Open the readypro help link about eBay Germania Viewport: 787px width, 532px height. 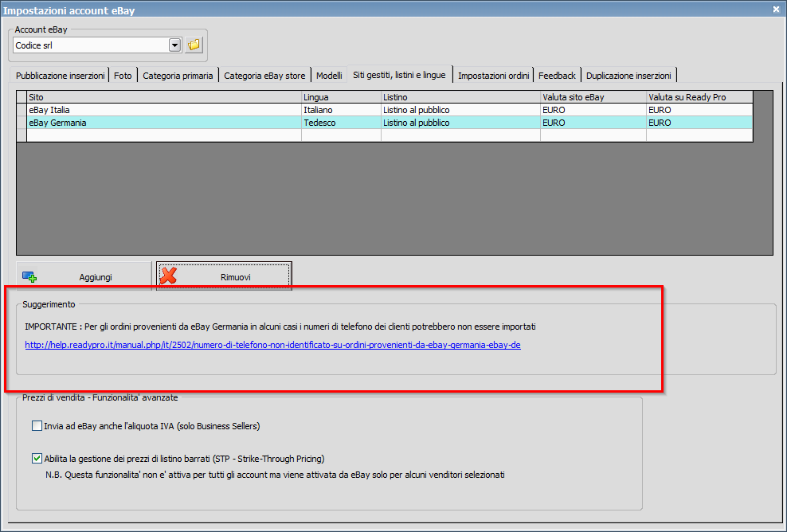pyautogui.click(x=272, y=346)
